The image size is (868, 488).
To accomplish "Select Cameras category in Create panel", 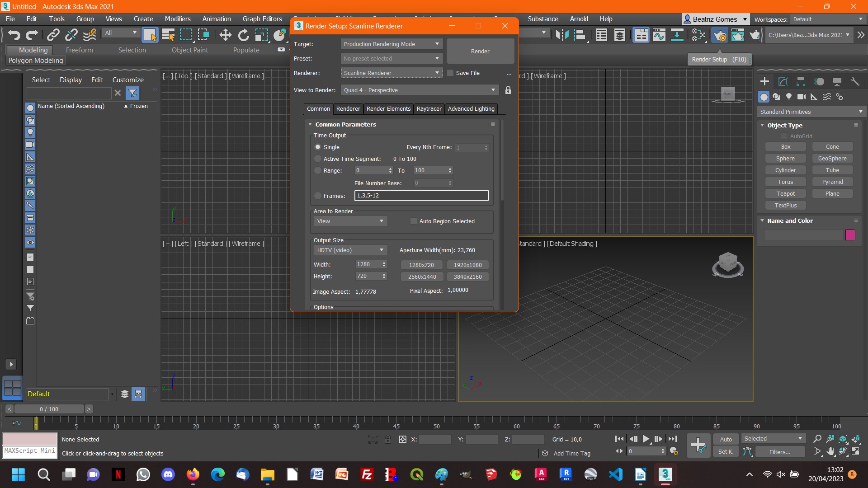I will [x=802, y=97].
